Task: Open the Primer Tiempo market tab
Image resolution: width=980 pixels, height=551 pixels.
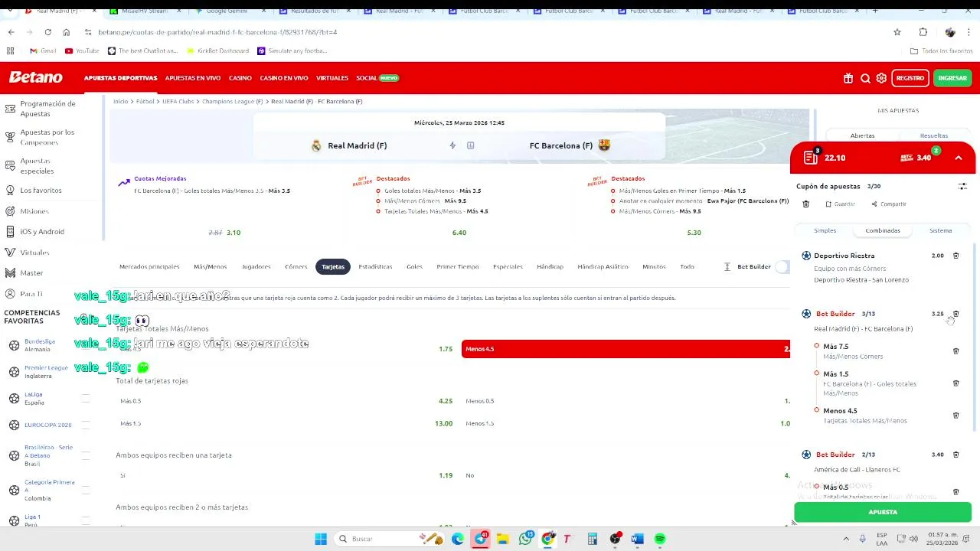Action: 458,266
